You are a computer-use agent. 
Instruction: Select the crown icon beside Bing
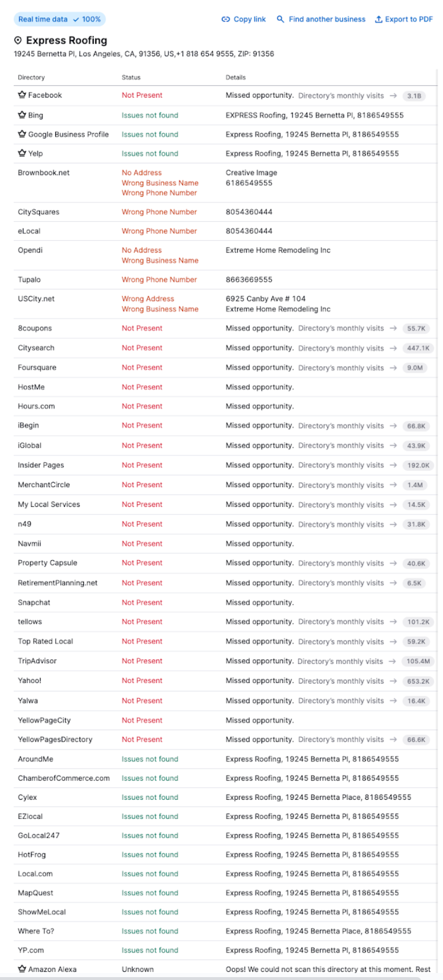click(21, 115)
